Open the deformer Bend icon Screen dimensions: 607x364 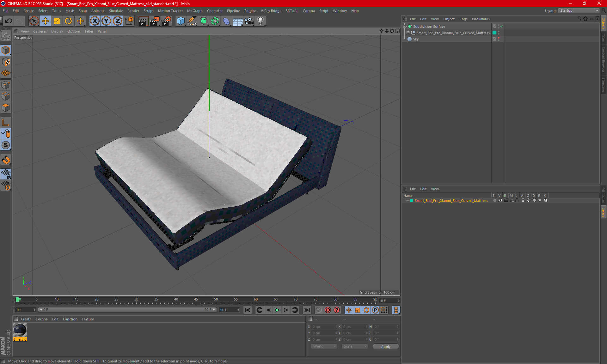[x=226, y=21]
